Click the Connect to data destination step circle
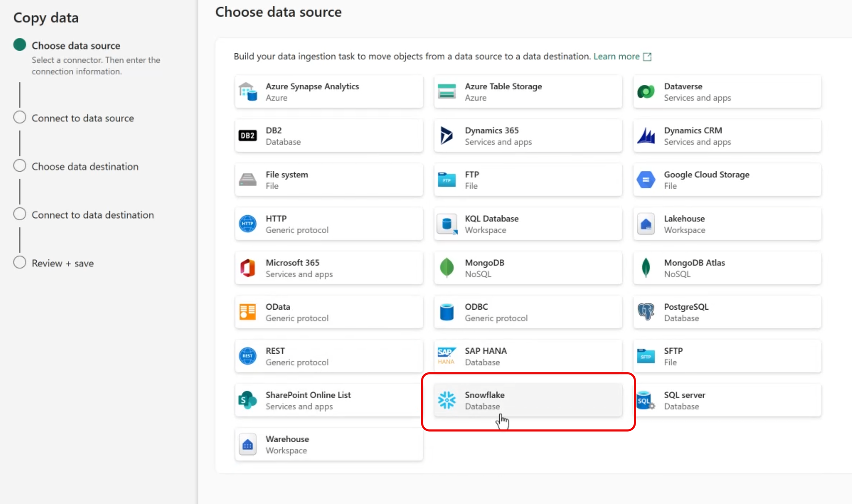Screen dimensions: 852x504 point(20,214)
